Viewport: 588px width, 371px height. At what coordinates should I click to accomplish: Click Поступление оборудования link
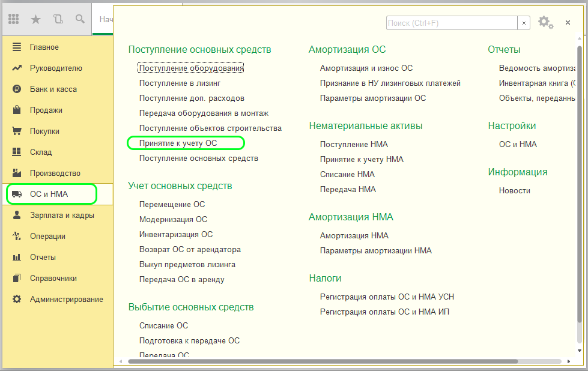point(191,68)
